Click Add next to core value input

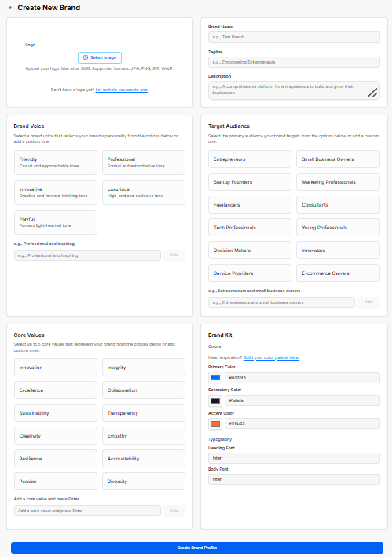(174, 511)
